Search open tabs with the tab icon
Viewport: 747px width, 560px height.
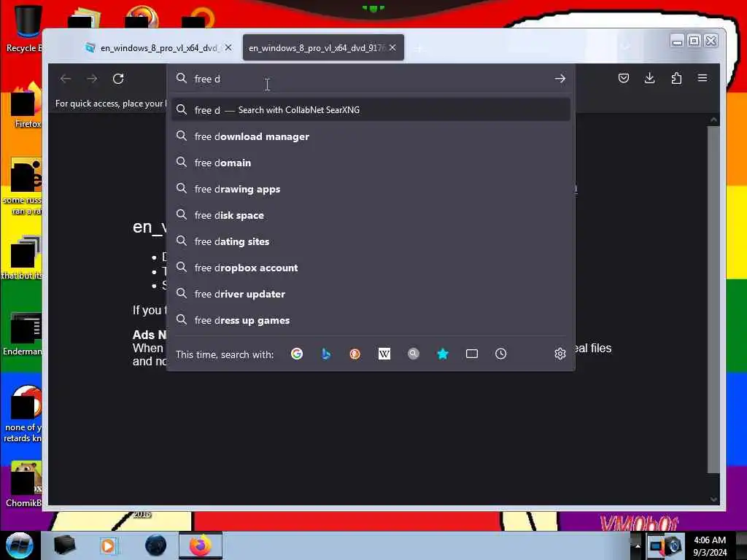point(472,354)
